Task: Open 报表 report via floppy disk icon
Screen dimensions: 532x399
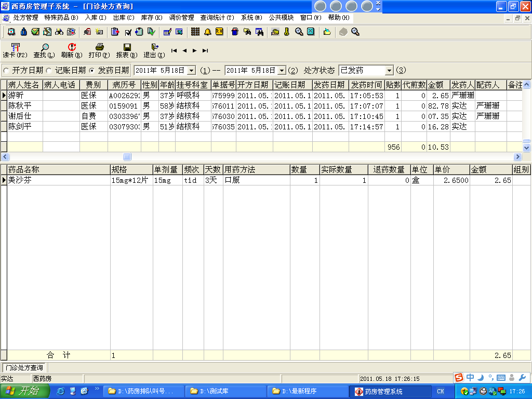Action: click(127, 47)
